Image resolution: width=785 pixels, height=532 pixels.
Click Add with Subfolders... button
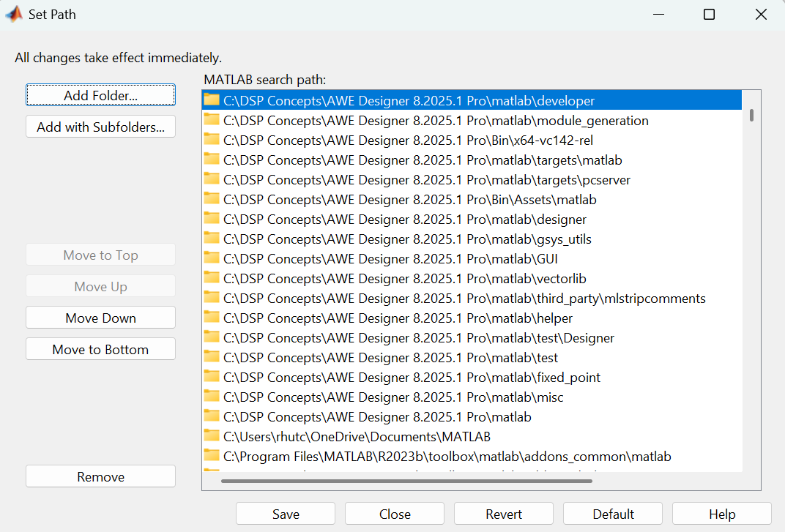pyautogui.click(x=100, y=127)
